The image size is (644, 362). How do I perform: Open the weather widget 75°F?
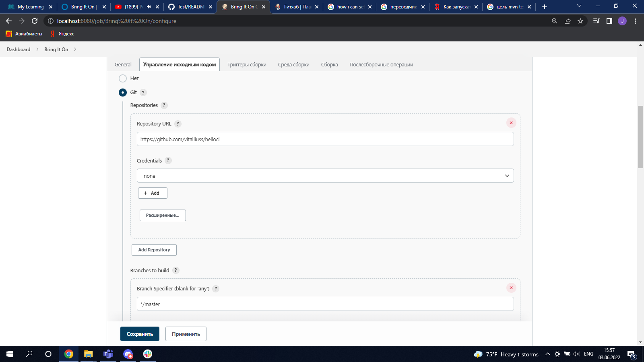coord(506,354)
